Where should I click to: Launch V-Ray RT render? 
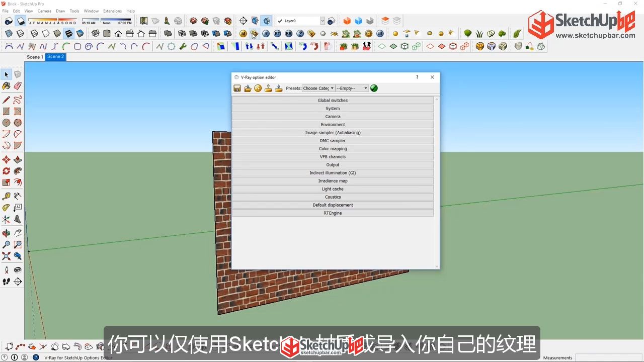(277, 34)
